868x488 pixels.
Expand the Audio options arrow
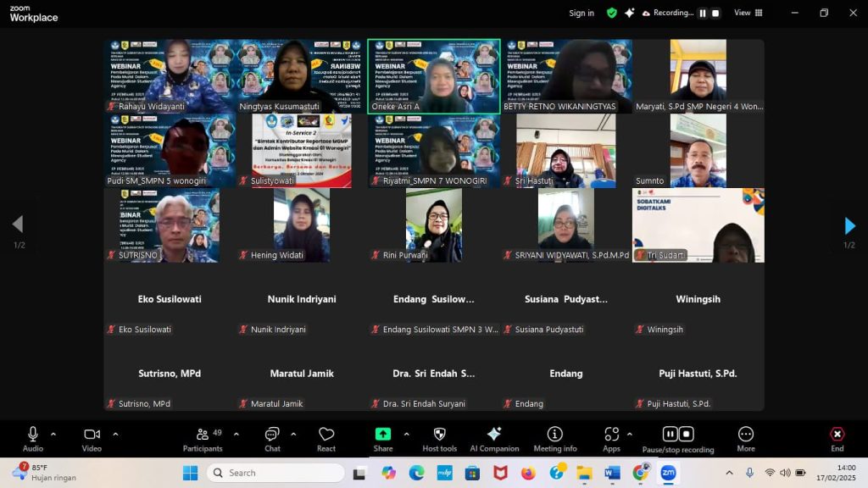(53, 434)
